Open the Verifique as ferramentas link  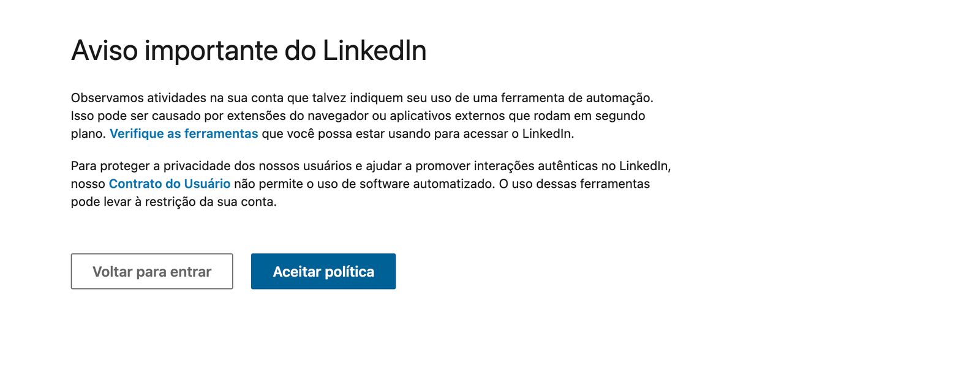point(184,133)
